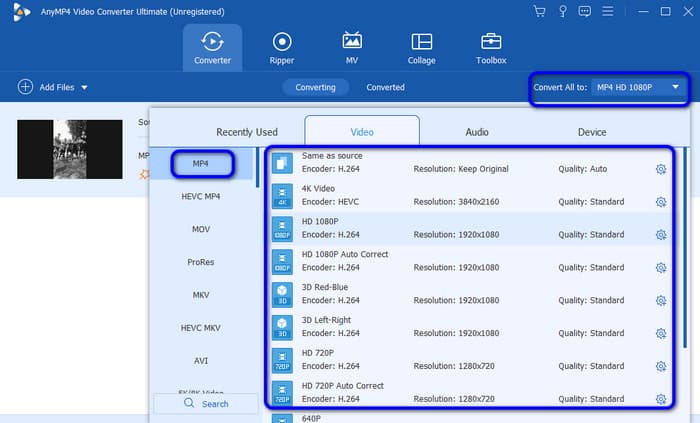Choose the HD 1080P preset title
This screenshot has width=700, height=423.
pyautogui.click(x=320, y=221)
